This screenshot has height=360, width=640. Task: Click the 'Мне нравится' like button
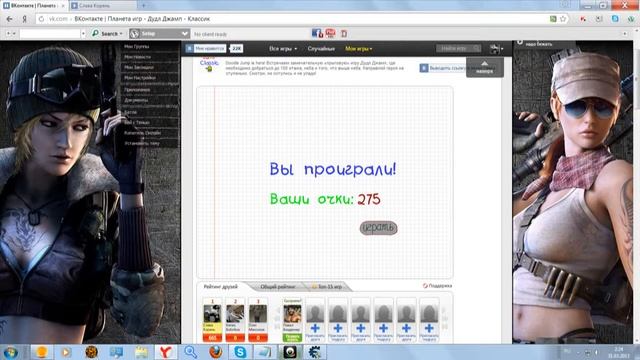(206, 49)
